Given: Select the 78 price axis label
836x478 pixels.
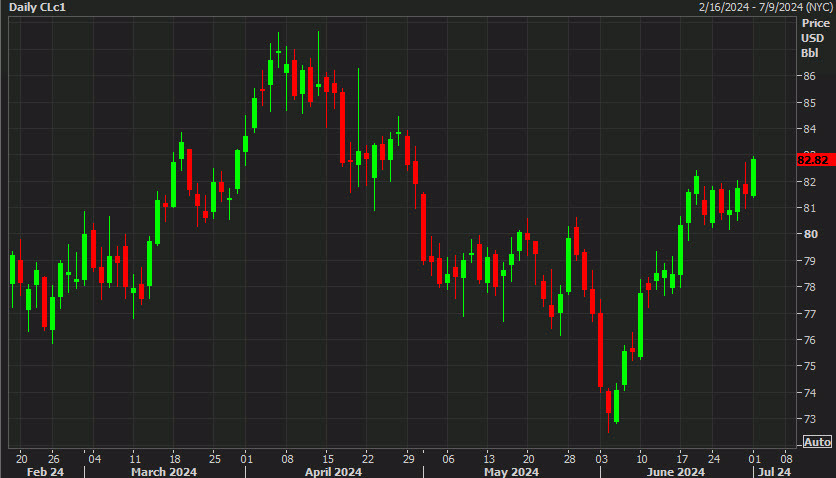Looking at the screenshot, I should click(x=809, y=287).
